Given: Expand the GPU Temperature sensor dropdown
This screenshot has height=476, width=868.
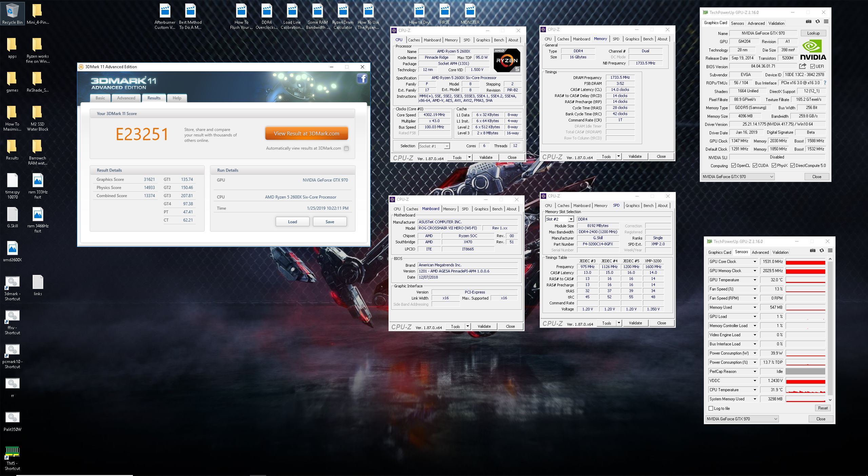Looking at the screenshot, I should click(755, 280).
